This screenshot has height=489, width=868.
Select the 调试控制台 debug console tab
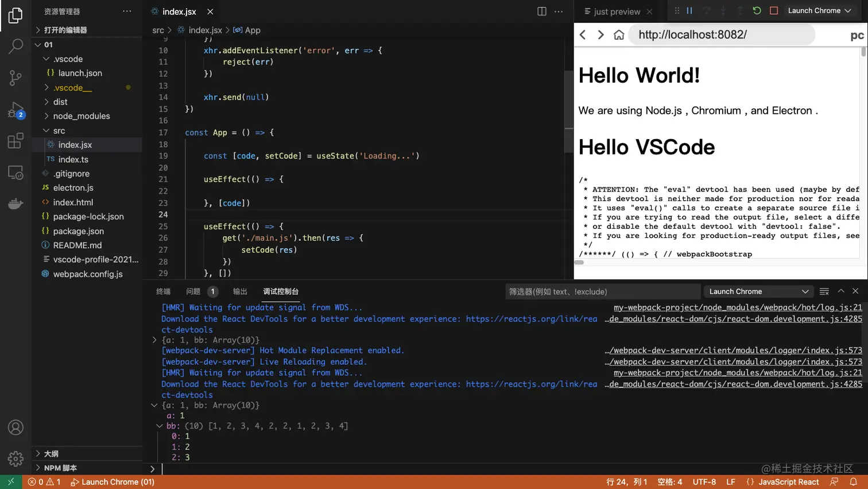[281, 291]
